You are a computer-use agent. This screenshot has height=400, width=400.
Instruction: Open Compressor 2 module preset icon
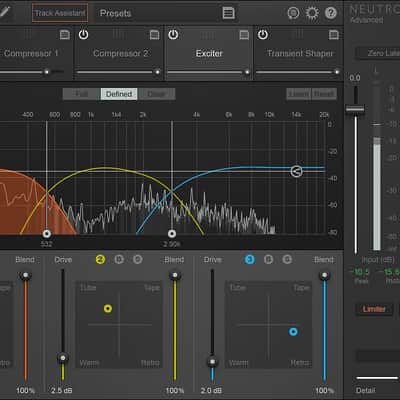coord(154,35)
